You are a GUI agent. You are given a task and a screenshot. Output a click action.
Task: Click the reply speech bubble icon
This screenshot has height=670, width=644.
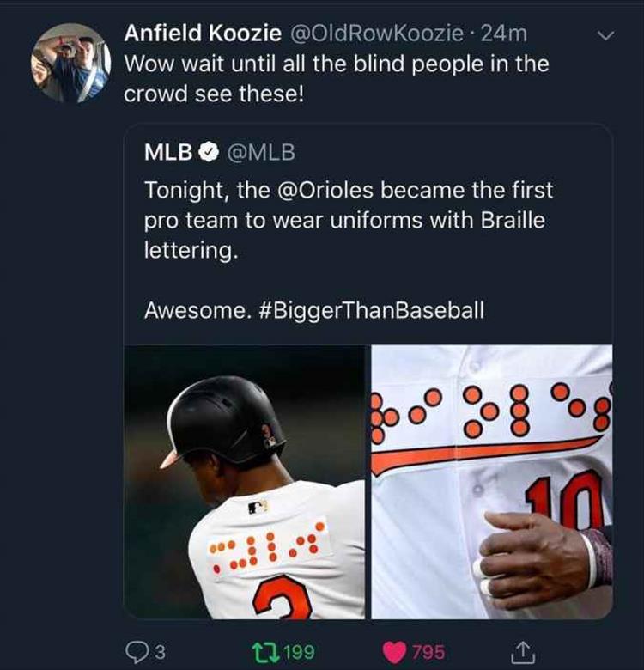(x=136, y=651)
